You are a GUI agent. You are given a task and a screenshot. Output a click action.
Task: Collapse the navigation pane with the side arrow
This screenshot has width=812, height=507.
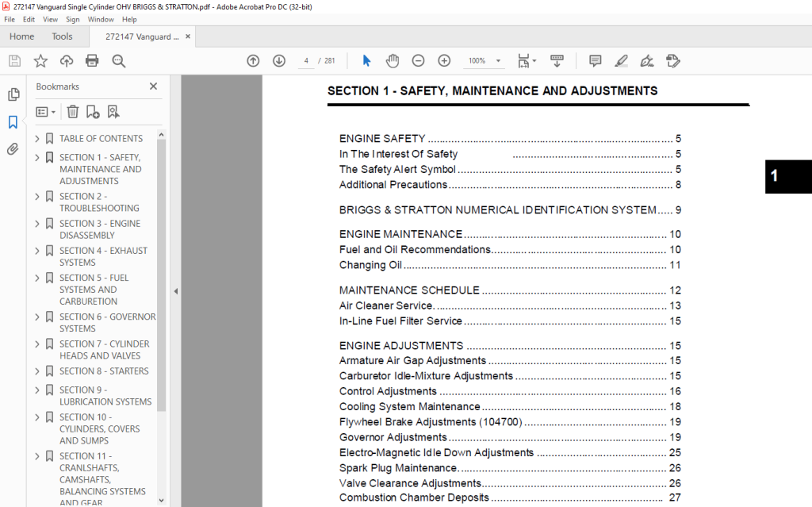(x=175, y=291)
